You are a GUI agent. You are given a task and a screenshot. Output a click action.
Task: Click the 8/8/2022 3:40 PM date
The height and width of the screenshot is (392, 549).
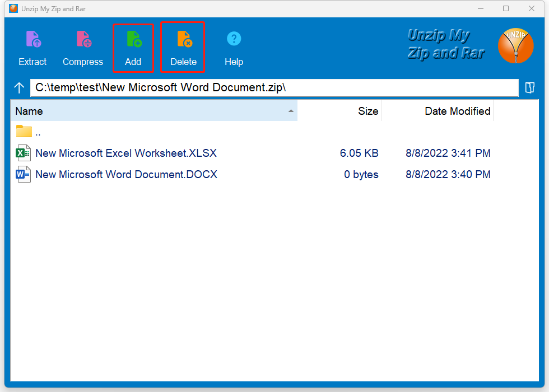[448, 174]
